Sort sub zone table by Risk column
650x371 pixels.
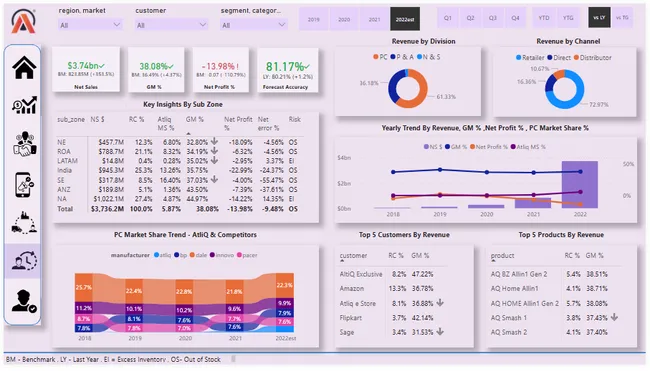[294, 119]
